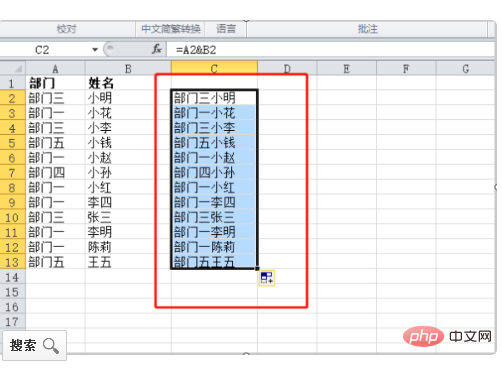Click the 语言 ribbon group label
Viewport: 502px width, 369px height.
coord(226,29)
